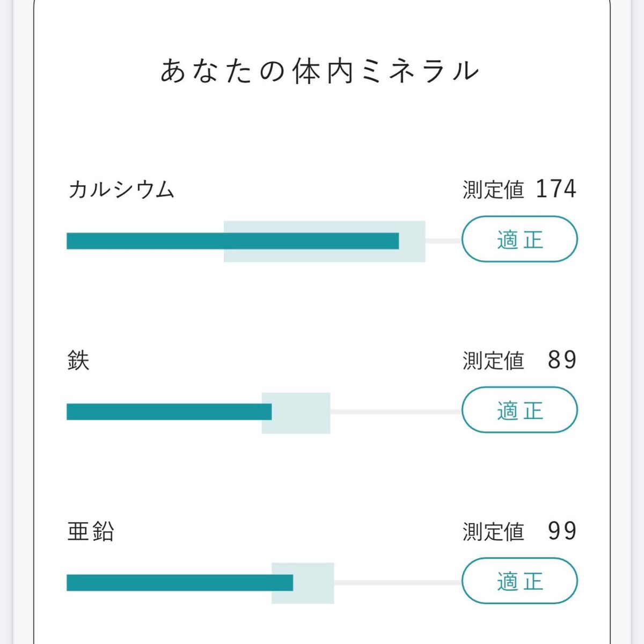Click the 測定値 text in the 鉄 row

(x=493, y=361)
